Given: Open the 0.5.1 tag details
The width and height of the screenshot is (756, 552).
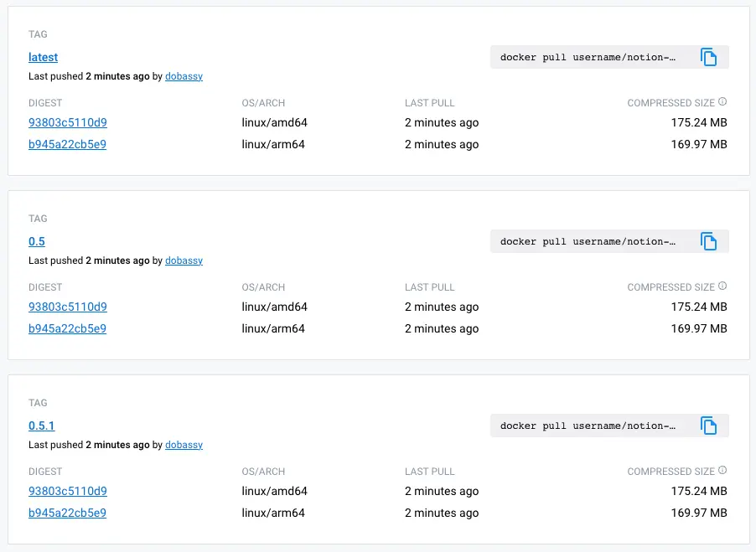Looking at the screenshot, I should (41, 426).
